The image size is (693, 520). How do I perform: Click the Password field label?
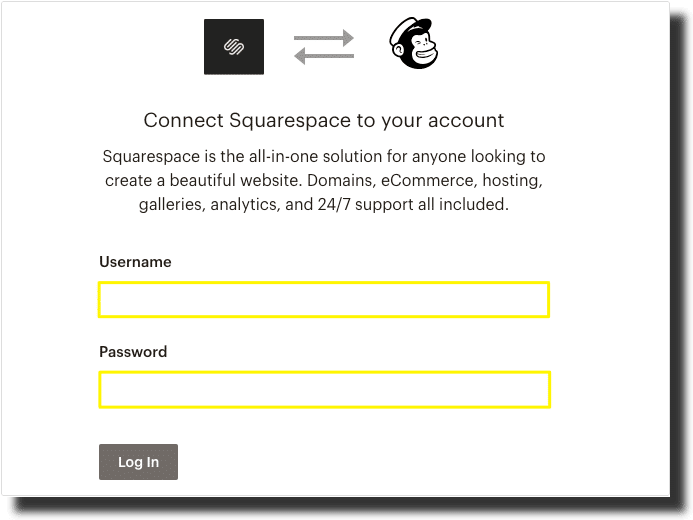[x=133, y=352]
